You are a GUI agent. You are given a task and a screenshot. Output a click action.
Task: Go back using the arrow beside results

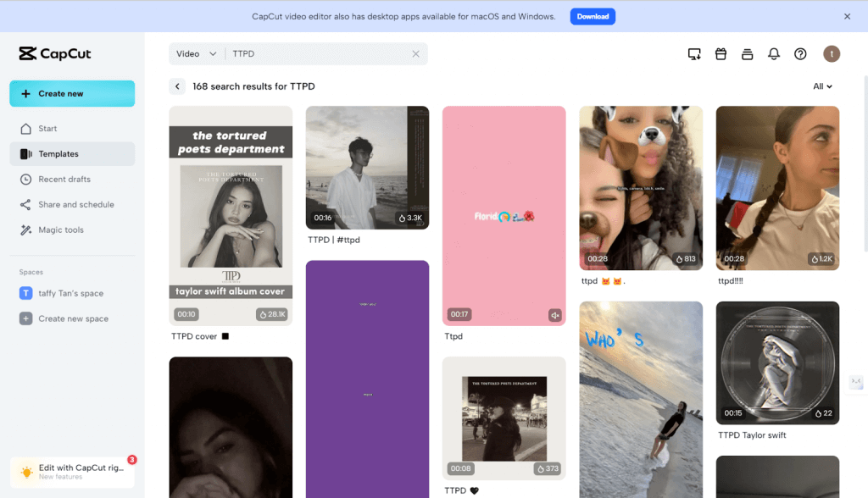tap(177, 86)
